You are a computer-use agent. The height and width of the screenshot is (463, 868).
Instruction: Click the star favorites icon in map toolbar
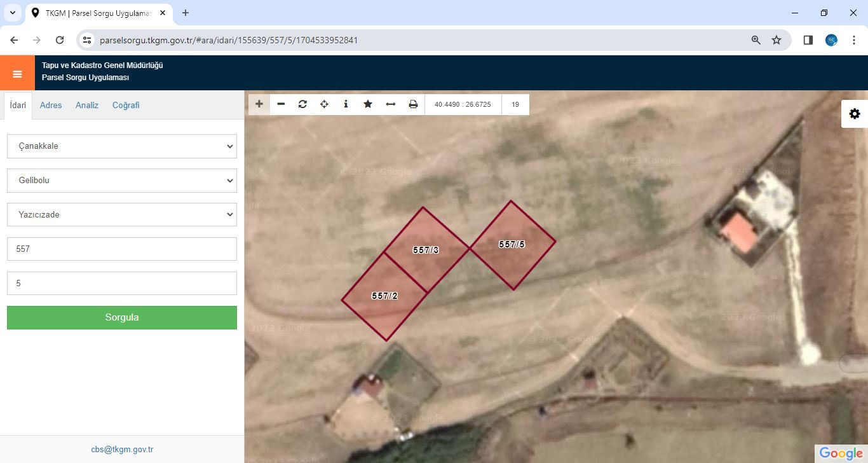[368, 104]
